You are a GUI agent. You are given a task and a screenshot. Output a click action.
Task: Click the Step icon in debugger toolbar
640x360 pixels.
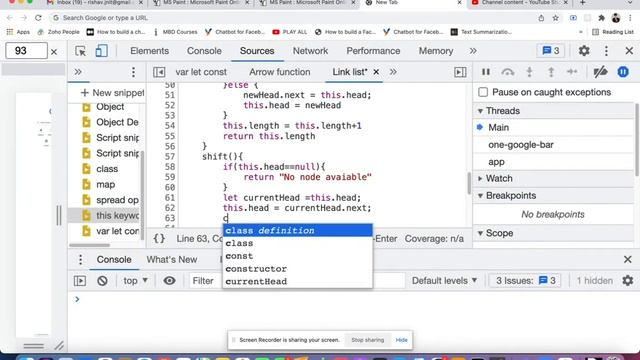(572, 72)
